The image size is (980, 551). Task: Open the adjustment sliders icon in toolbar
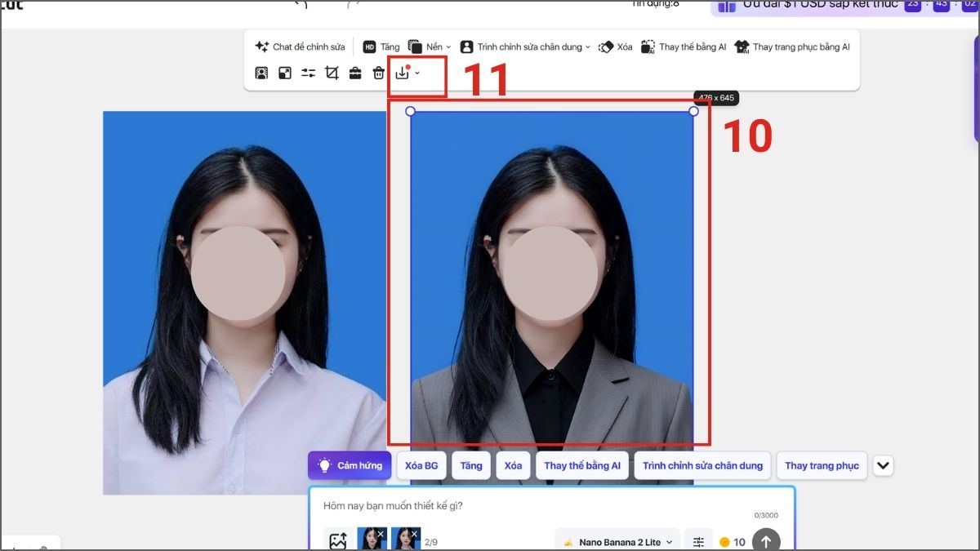click(x=308, y=73)
